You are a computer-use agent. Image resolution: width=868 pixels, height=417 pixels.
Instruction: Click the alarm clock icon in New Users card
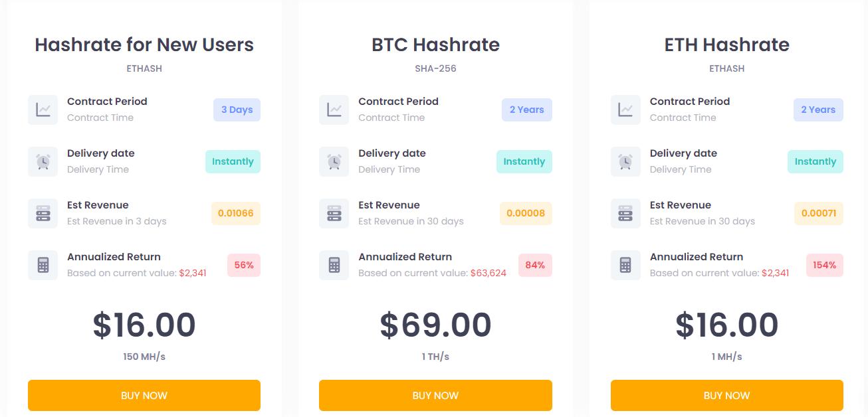(x=43, y=161)
